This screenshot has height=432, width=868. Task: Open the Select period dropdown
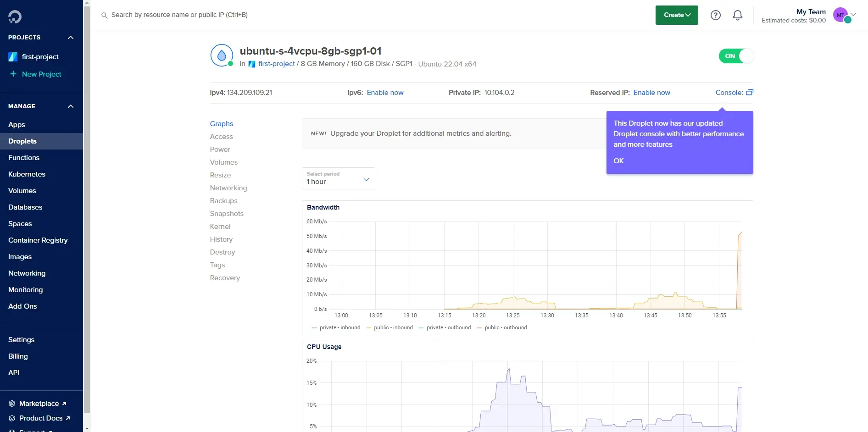tap(338, 178)
